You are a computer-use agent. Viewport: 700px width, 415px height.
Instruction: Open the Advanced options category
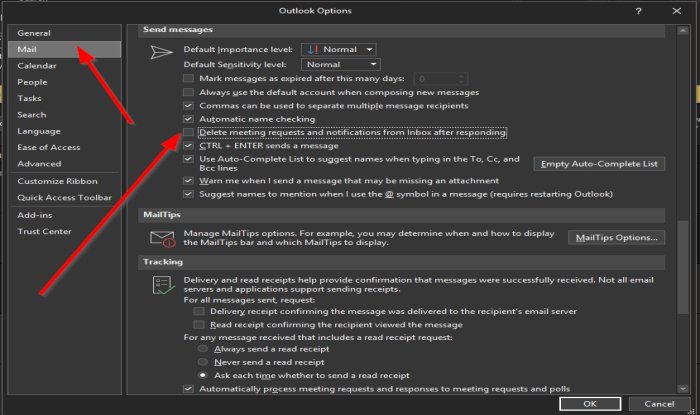click(x=65, y=164)
